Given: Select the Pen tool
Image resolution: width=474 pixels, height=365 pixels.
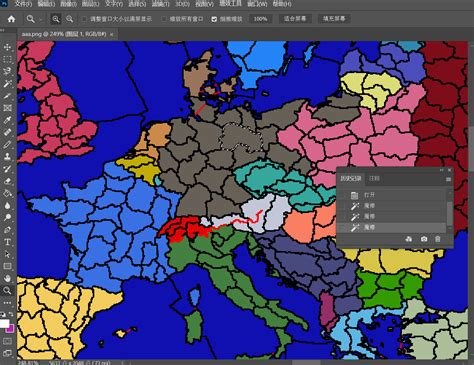Looking at the screenshot, I should 7,230.
